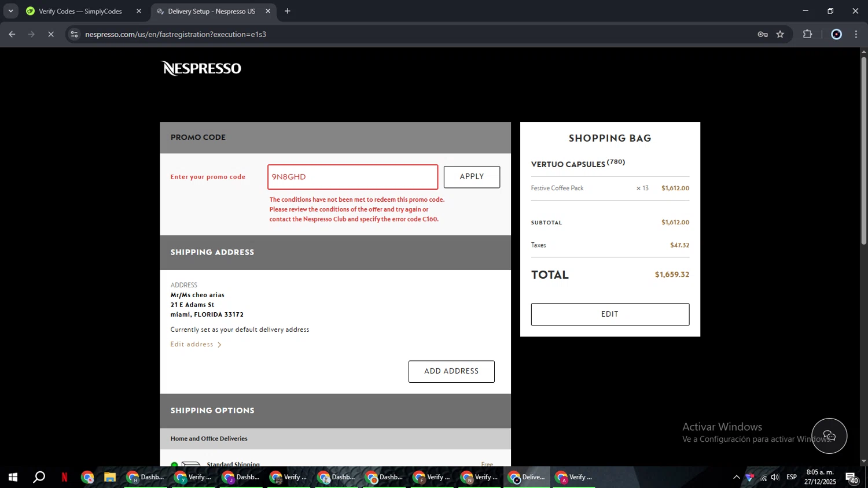Go back to the previous page
This screenshot has width=868, height=488.
(x=12, y=34)
